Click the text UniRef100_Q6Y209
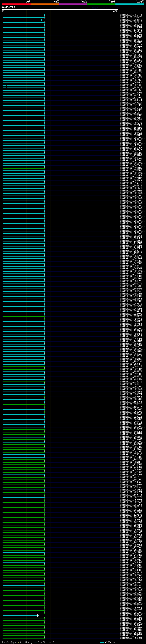Viewport: 146px width, 644px height. [131, 259]
